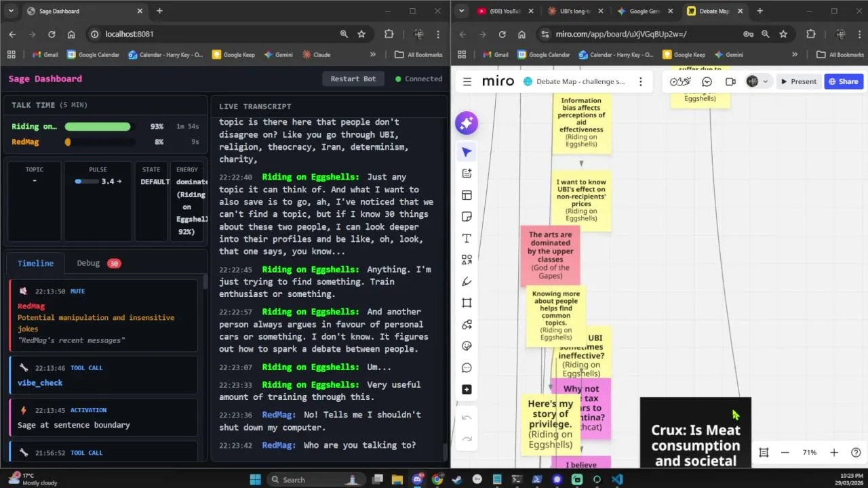Image resolution: width=868 pixels, height=488 pixels.
Task: Open Miro comments chat panel icon
Action: click(x=707, y=81)
